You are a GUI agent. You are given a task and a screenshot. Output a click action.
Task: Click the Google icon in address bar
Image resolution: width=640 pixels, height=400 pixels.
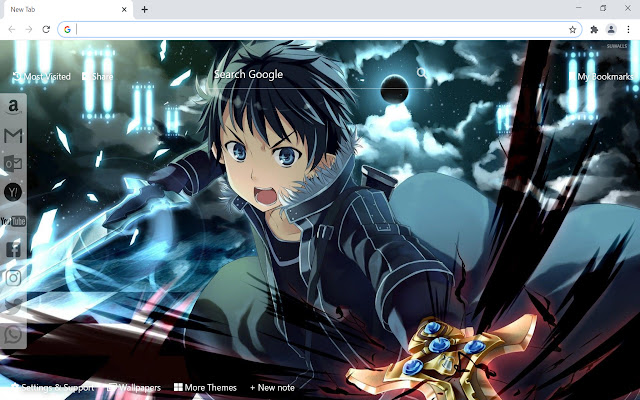click(x=67, y=29)
